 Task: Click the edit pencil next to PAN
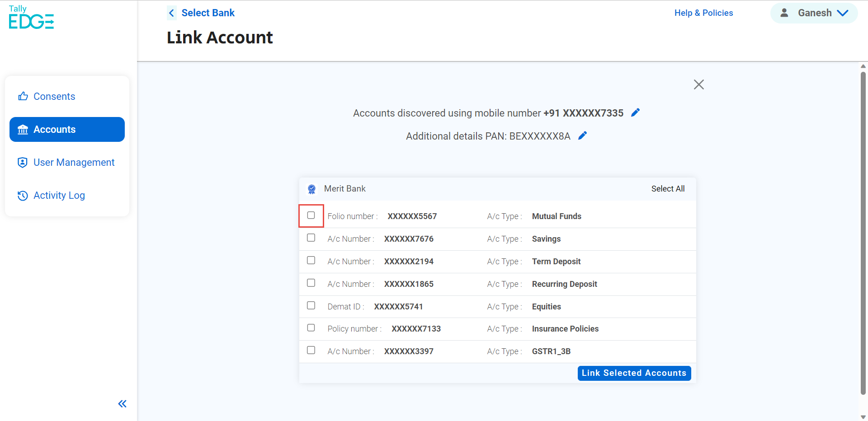coord(583,135)
